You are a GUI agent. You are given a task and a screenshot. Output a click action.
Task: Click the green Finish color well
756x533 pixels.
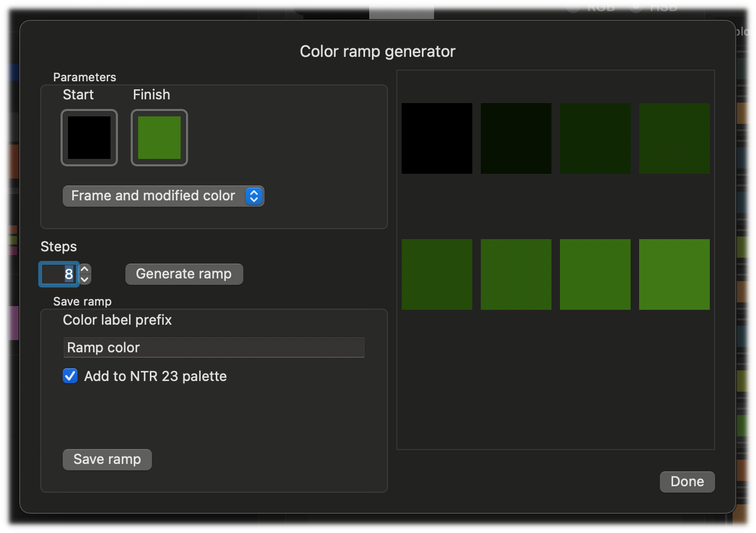click(159, 138)
